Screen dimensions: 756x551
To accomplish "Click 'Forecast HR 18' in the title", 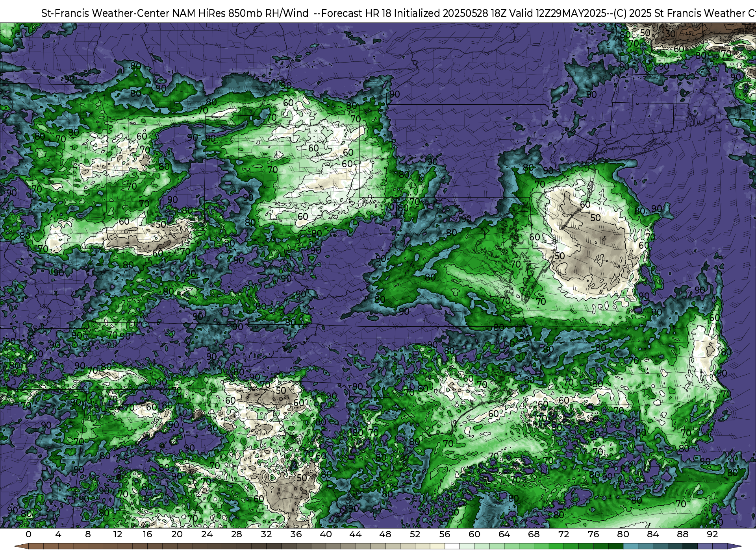I will pyautogui.click(x=356, y=13).
